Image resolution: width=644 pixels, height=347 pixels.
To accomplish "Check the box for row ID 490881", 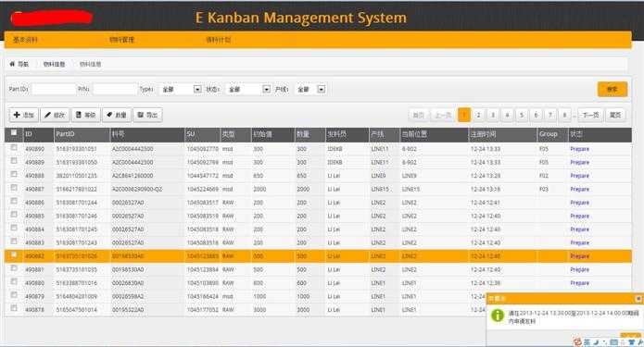I will (x=14, y=268).
